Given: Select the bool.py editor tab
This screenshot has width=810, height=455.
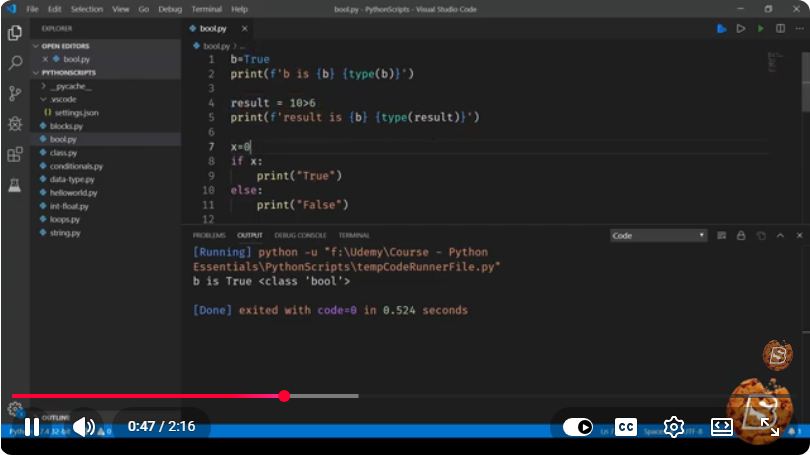Looking at the screenshot, I should click(213, 28).
